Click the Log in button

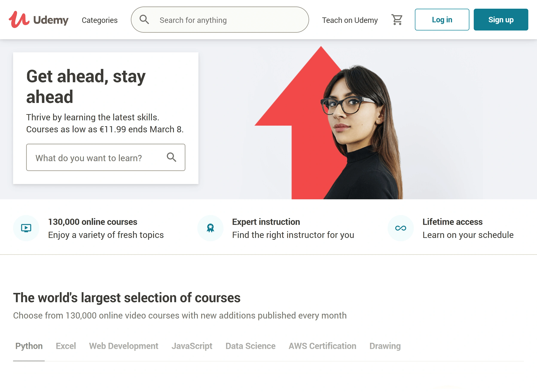tap(442, 20)
